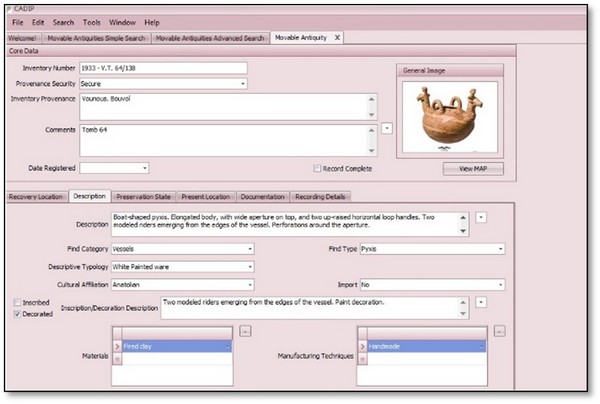This screenshot has width=600, height=404.
Task: Open the File menu
Action: (18, 23)
